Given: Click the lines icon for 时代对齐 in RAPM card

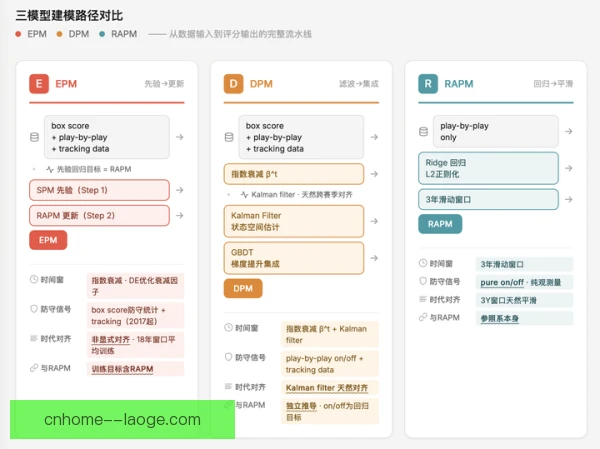Looking at the screenshot, I should click(x=423, y=299).
